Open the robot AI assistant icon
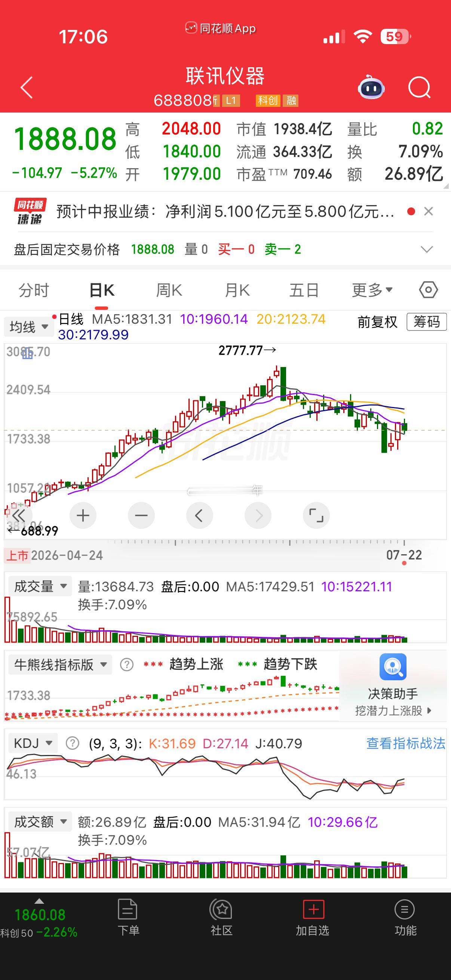451x980 pixels. [371, 87]
